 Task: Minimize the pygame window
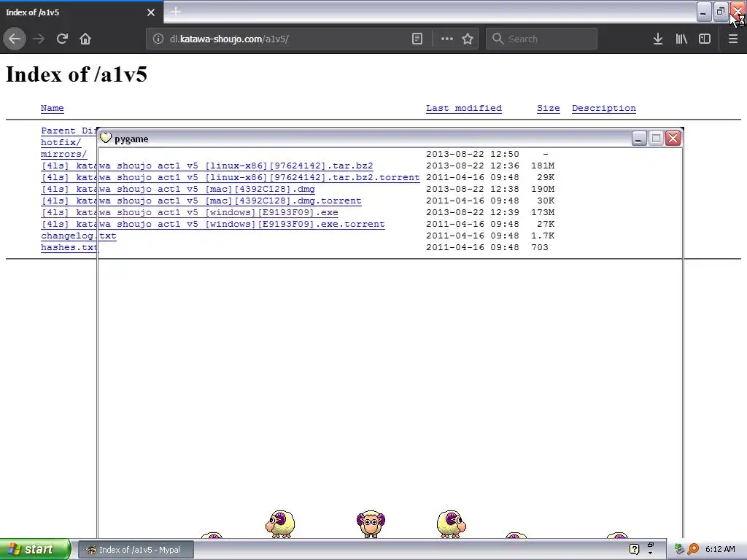[x=639, y=139]
